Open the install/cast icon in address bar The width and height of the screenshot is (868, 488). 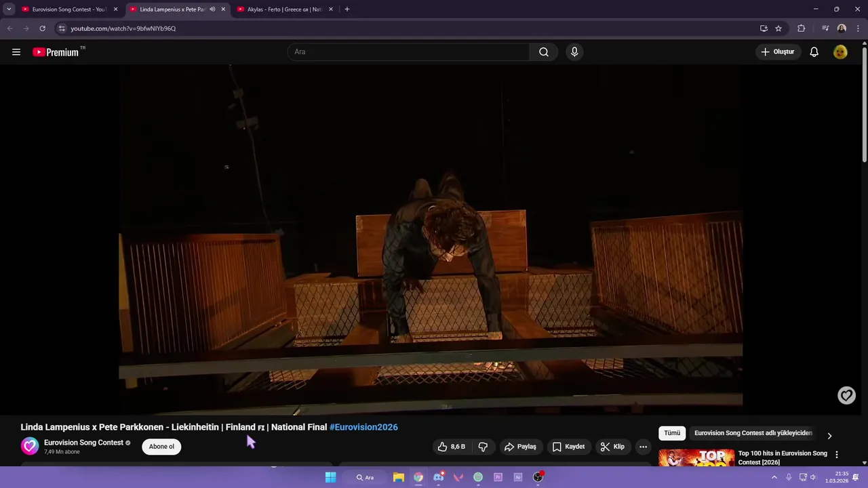[764, 28]
